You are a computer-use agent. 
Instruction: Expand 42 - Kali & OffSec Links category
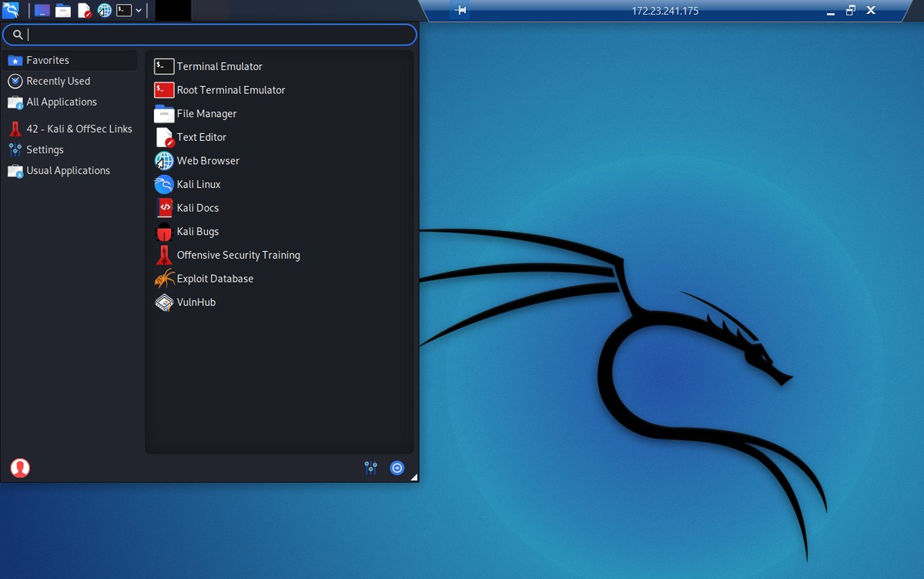[x=79, y=129]
